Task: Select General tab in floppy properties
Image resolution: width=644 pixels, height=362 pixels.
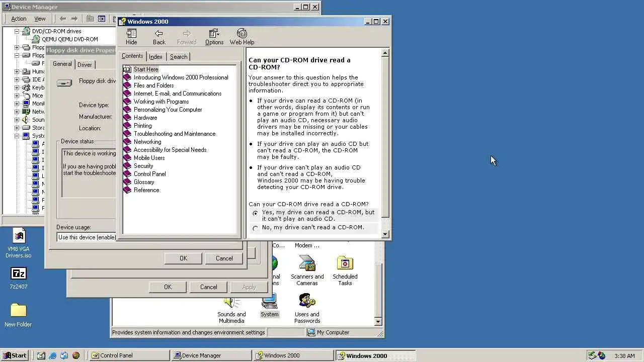Action: pyautogui.click(x=62, y=64)
